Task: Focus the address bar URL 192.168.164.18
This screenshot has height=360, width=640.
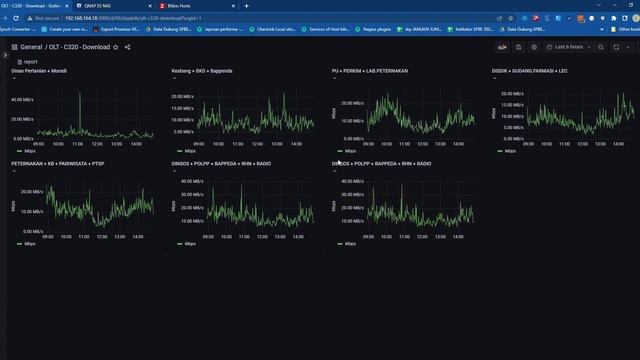Action: point(133,18)
